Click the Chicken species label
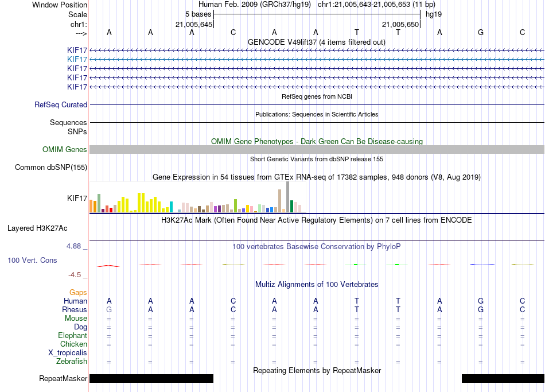545x392 pixels. coord(73,344)
